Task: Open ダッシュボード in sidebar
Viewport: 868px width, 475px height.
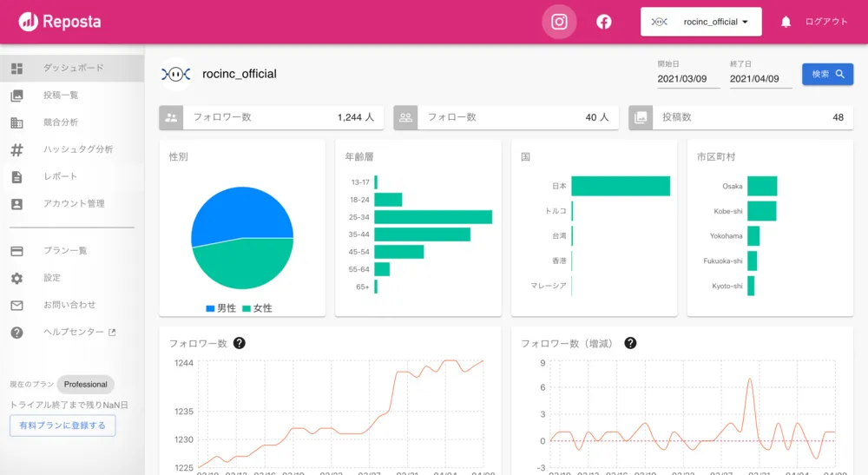Action: (x=73, y=68)
